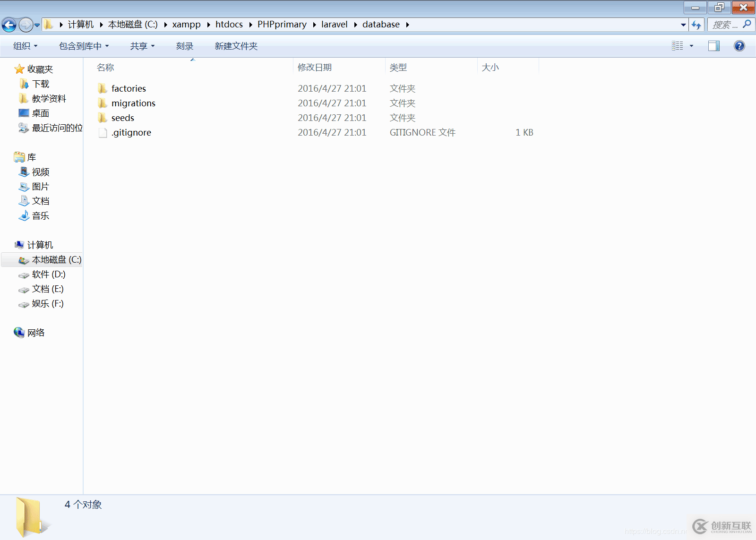Click the .gitignore file name

[131, 133]
